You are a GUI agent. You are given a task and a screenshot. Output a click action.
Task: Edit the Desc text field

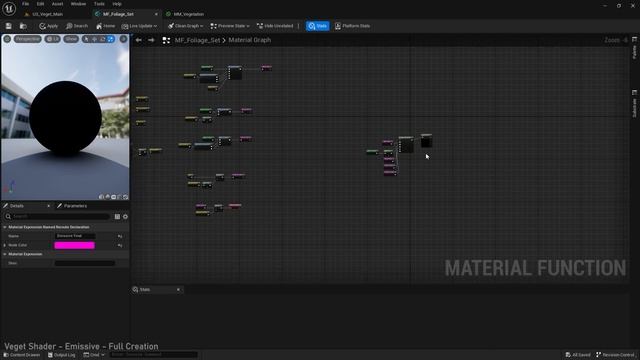(x=85, y=263)
